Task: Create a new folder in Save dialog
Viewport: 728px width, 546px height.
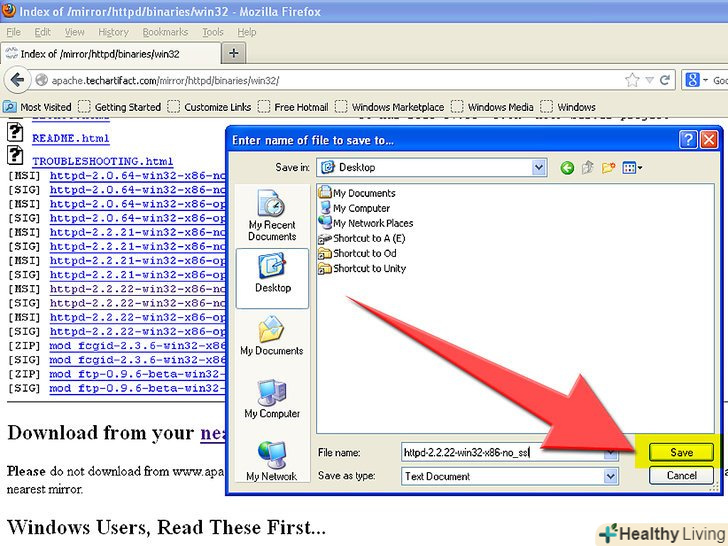Action: (x=608, y=167)
